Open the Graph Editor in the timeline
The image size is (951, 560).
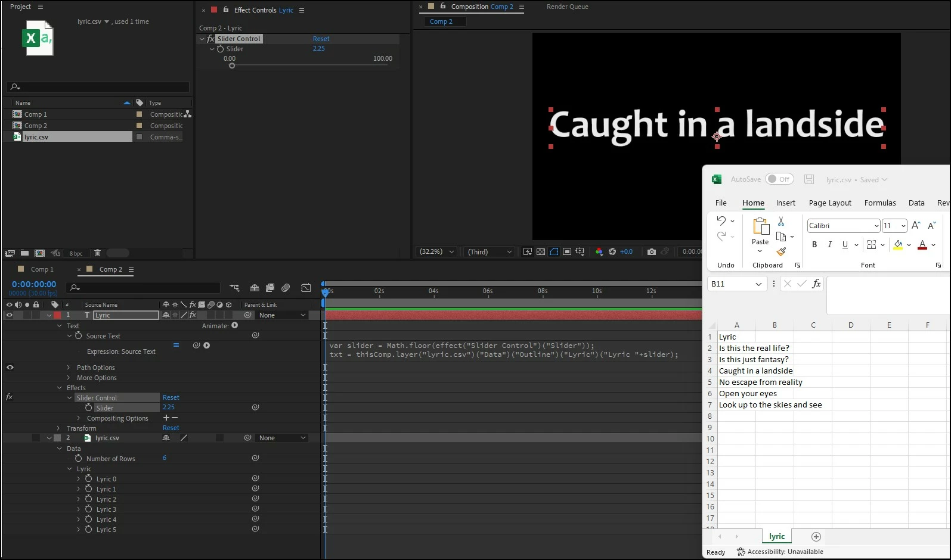tap(306, 288)
